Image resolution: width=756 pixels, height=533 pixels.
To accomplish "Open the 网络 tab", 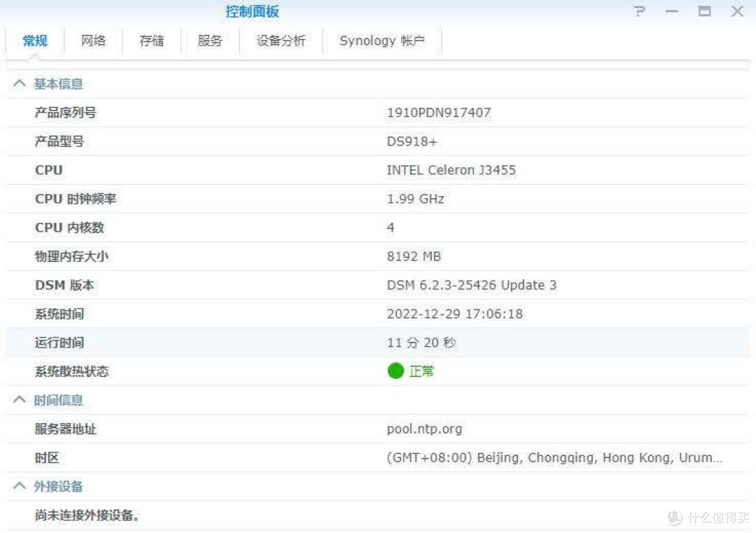I will (x=93, y=41).
